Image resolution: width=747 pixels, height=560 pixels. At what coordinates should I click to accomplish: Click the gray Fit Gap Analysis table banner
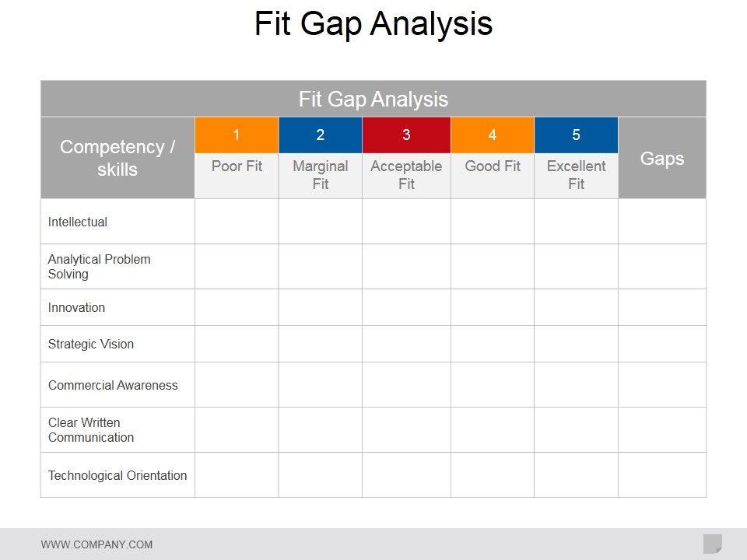coord(373,100)
